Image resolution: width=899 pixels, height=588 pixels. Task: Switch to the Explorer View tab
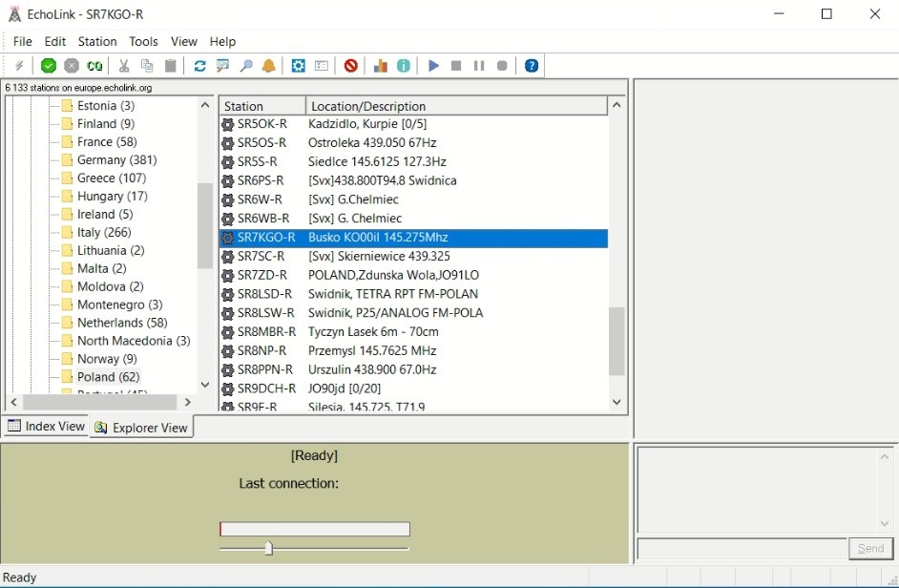click(142, 428)
